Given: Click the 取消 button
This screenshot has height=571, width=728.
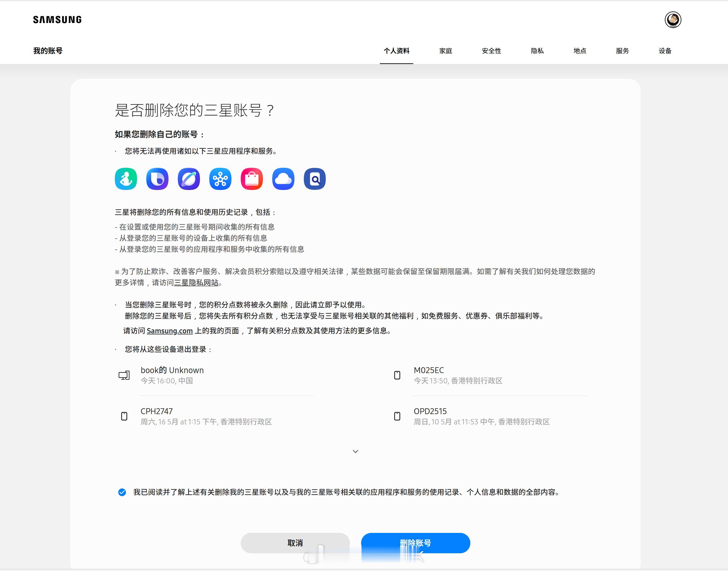Looking at the screenshot, I should click(295, 543).
